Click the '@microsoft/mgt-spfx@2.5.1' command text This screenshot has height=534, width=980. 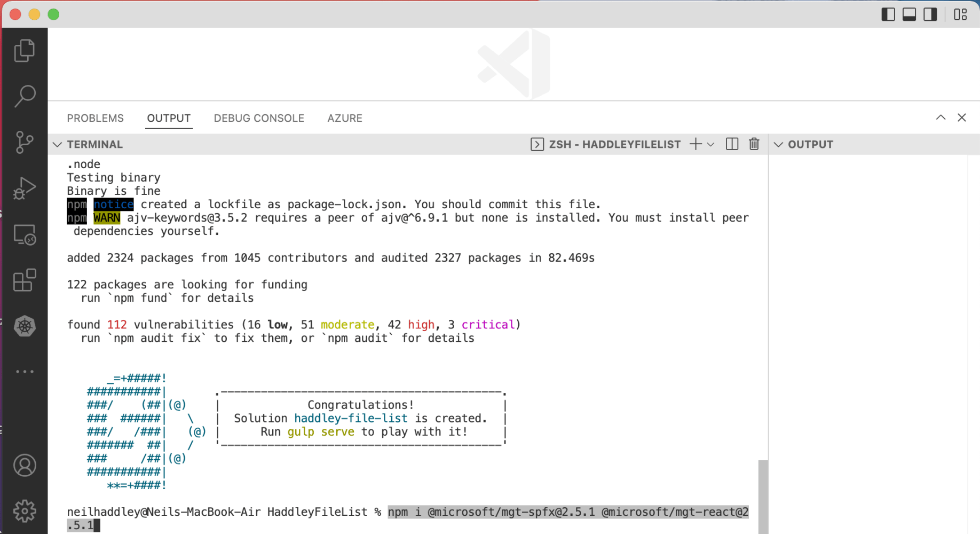[511, 512]
